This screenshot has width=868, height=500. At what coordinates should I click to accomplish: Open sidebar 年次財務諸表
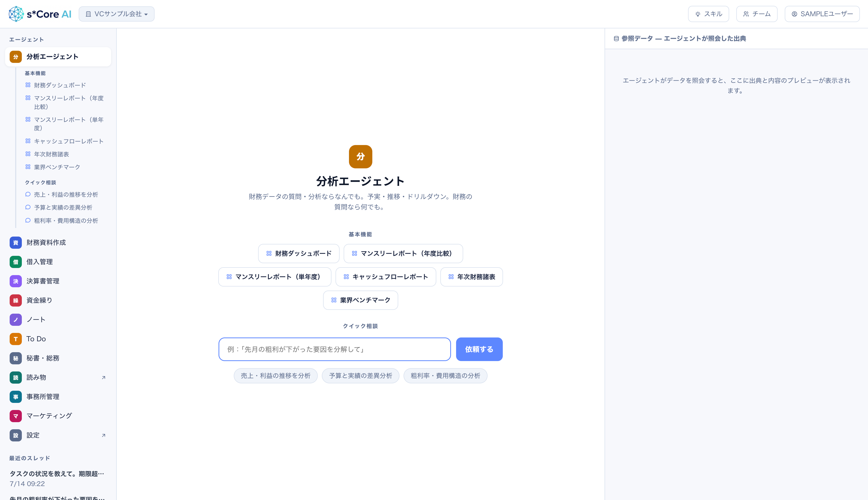pyautogui.click(x=47, y=154)
